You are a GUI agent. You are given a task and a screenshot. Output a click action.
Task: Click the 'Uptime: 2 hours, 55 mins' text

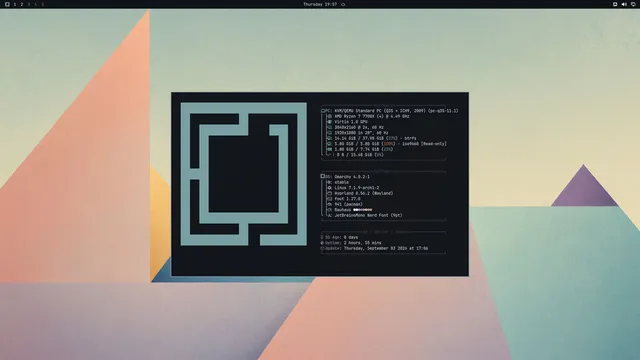(353, 243)
